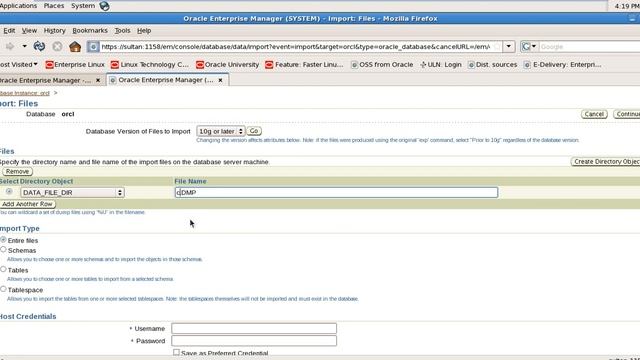
Task: Click the clock in the top panel
Action: coord(626,6)
